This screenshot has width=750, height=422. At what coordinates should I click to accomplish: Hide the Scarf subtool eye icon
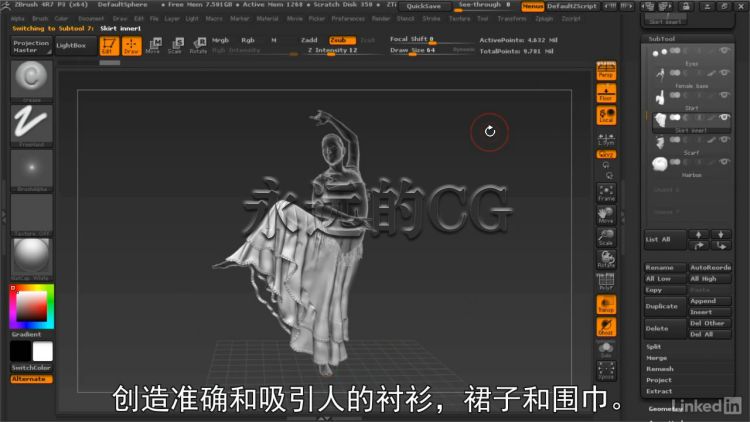[724, 140]
